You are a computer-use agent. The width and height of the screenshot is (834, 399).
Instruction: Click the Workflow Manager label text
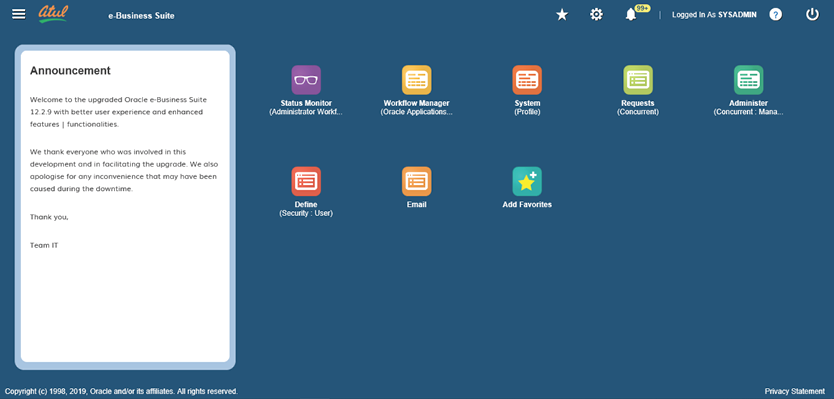tap(416, 103)
